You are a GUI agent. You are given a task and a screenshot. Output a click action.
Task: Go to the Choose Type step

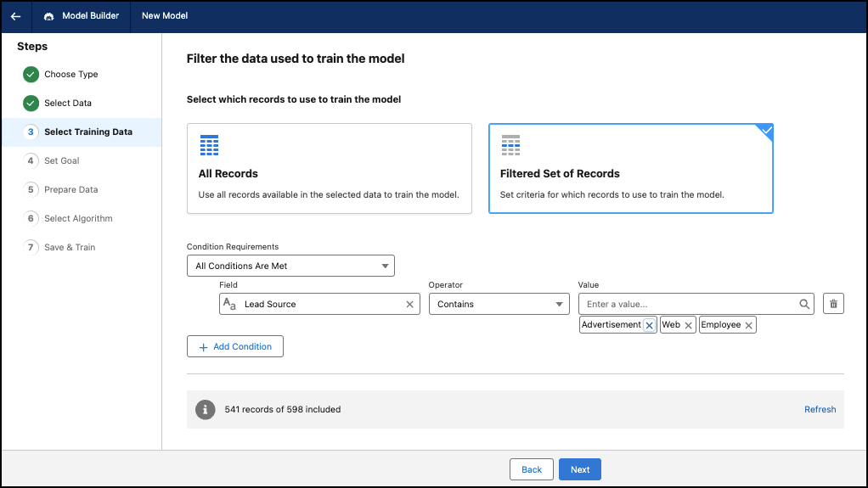pos(70,75)
